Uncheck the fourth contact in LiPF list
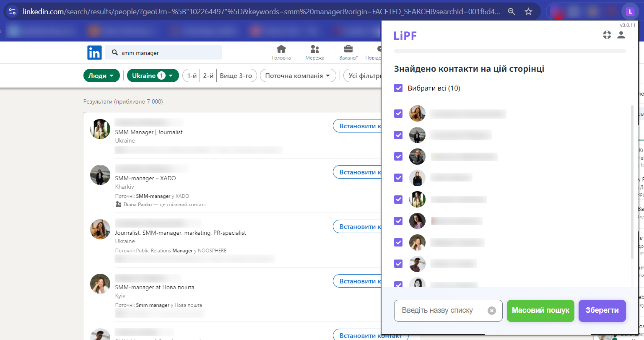Viewport: 644px width, 340px height. tap(398, 178)
